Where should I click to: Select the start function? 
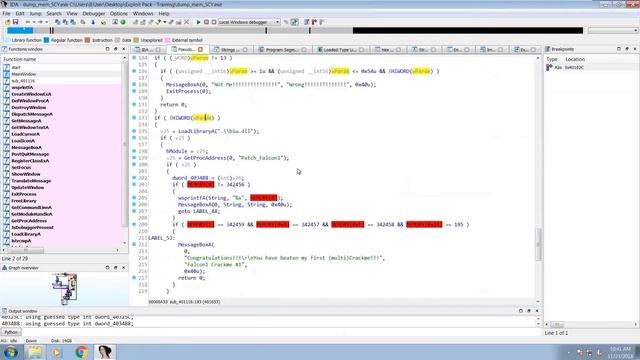tap(16, 67)
